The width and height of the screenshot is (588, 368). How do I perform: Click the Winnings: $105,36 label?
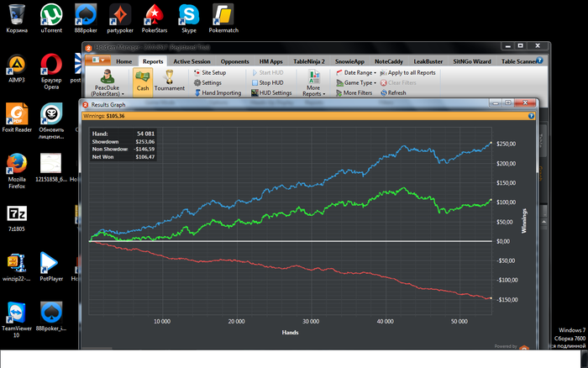pos(104,116)
